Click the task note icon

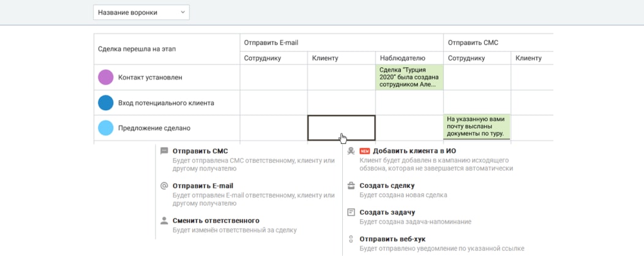pos(351,212)
